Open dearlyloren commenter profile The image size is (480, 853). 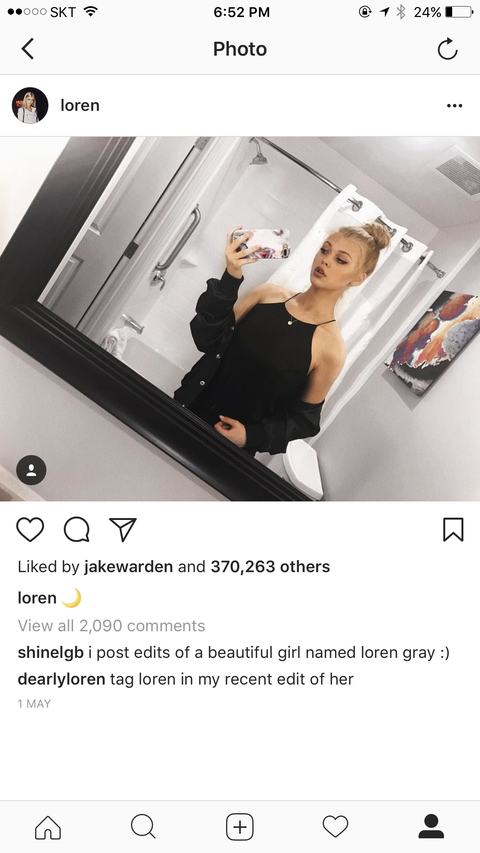click(61, 679)
